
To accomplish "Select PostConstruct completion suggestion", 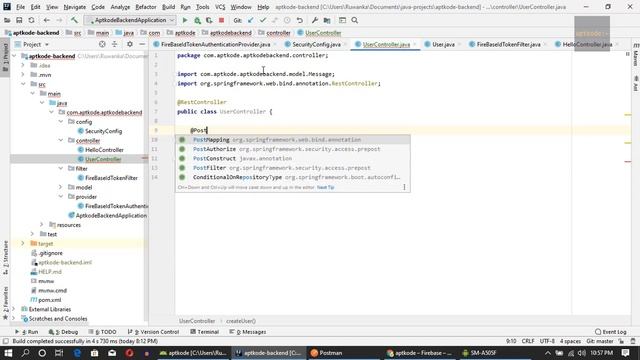I will pos(293,158).
